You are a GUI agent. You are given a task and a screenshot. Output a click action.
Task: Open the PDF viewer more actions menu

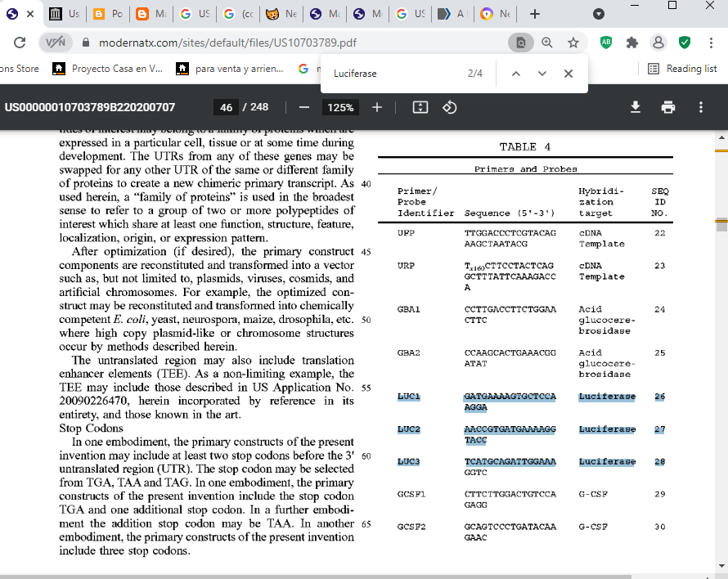701,107
